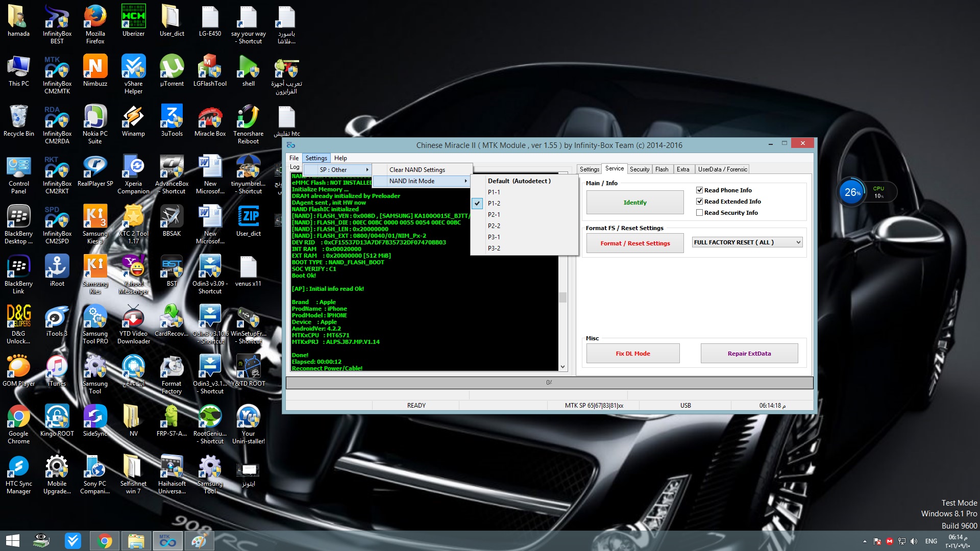Select the P2-2 NAND init mode
The height and width of the screenshot is (551, 980).
point(524,226)
